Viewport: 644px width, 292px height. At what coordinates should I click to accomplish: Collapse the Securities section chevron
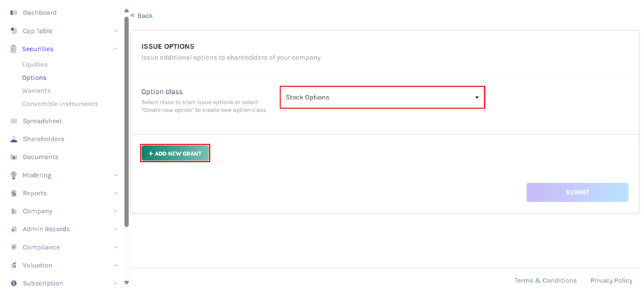pos(115,49)
